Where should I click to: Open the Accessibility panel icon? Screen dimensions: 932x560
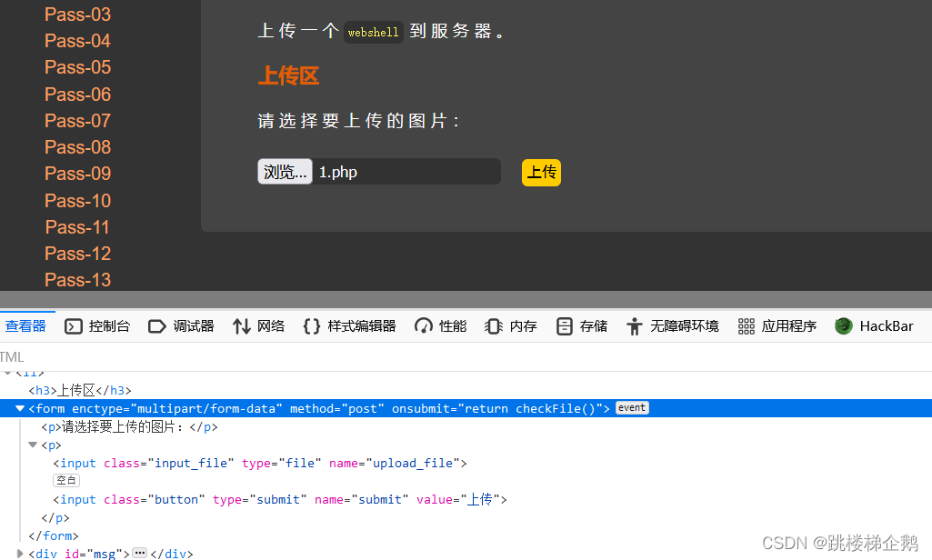pos(635,326)
